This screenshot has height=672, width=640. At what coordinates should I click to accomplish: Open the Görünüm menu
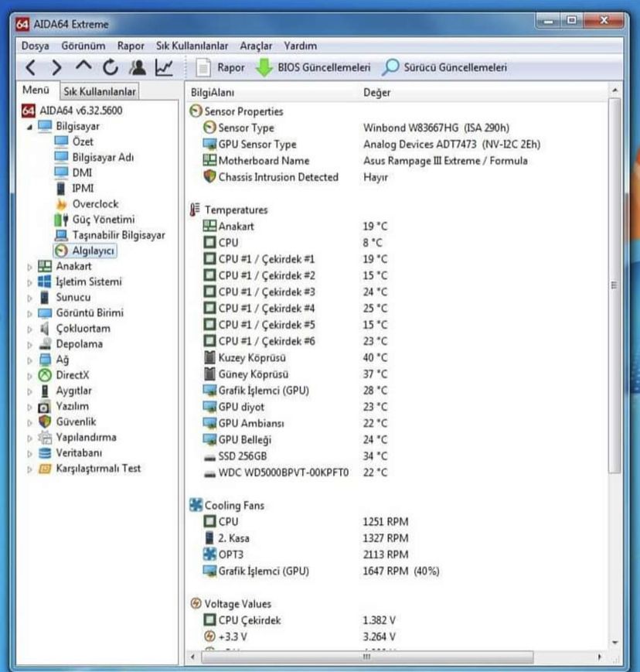[83, 46]
